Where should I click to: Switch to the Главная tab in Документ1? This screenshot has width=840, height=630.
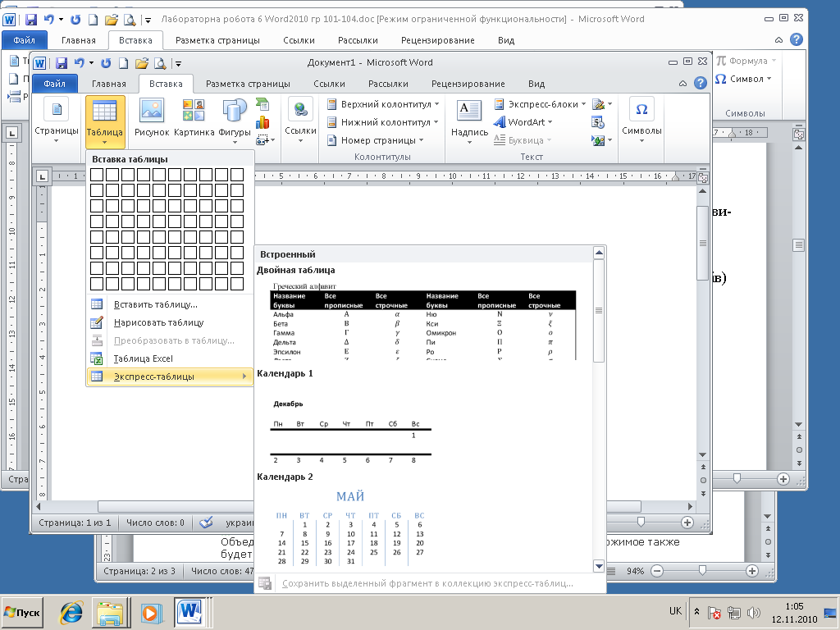(x=109, y=84)
